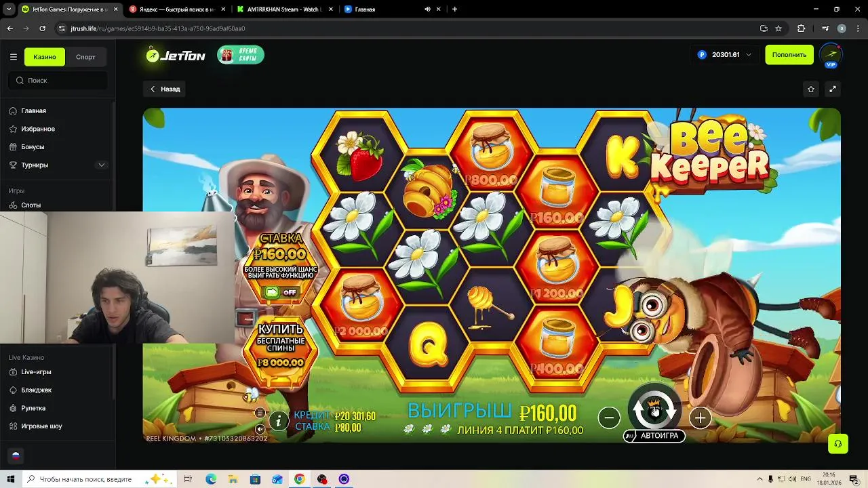
Task: Adjust system volume tray icon
Action: pos(794,479)
